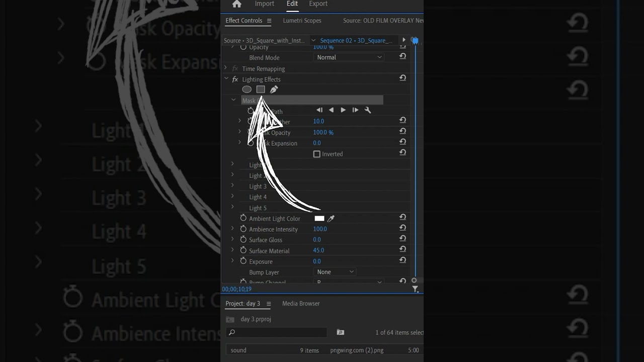Open the Blend Mode Normal dropdown

coord(349,57)
